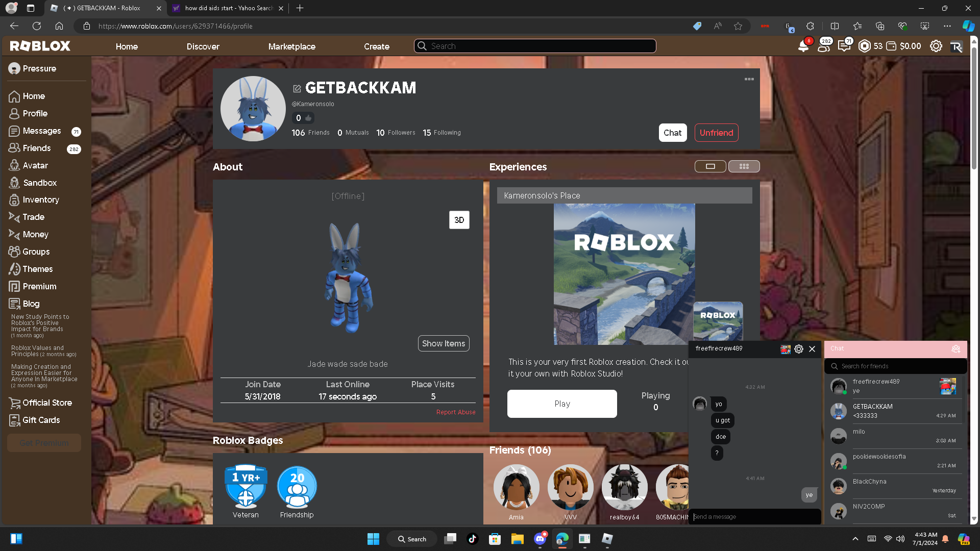This screenshot has width=980, height=551.
Task: Close the freefirecrew489 chat window
Action: [x=812, y=349]
